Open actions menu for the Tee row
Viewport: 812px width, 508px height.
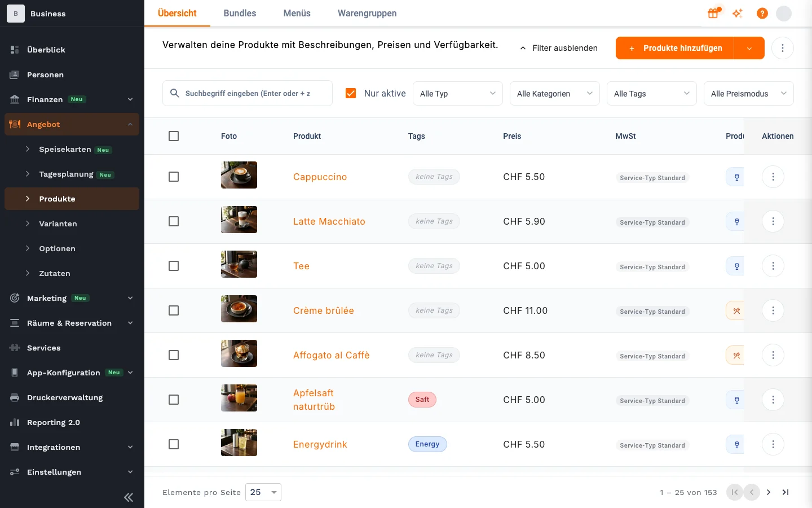[x=773, y=266]
